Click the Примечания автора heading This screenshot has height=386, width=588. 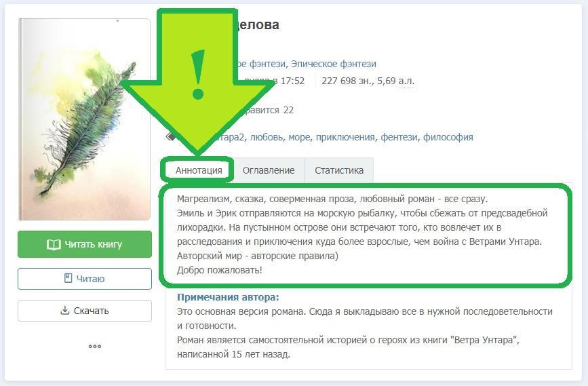coord(228,297)
